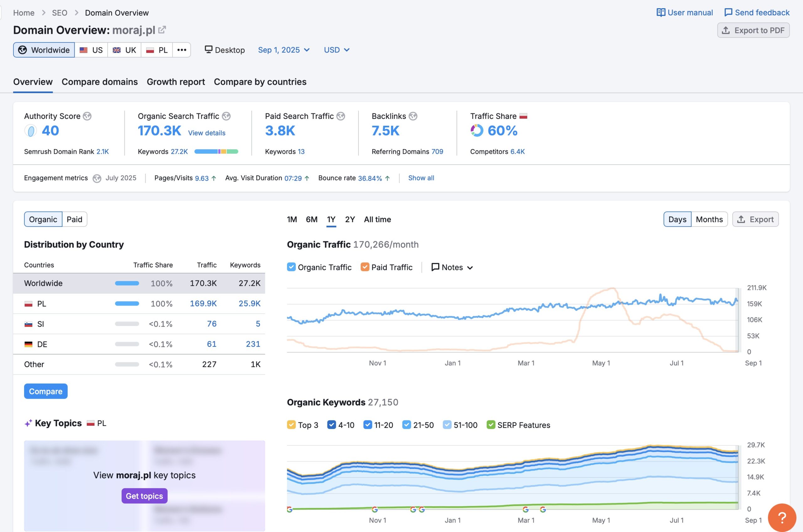Click globe icon beside Engagement metrics
This screenshot has width=803, height=532.
coord(97,178)
